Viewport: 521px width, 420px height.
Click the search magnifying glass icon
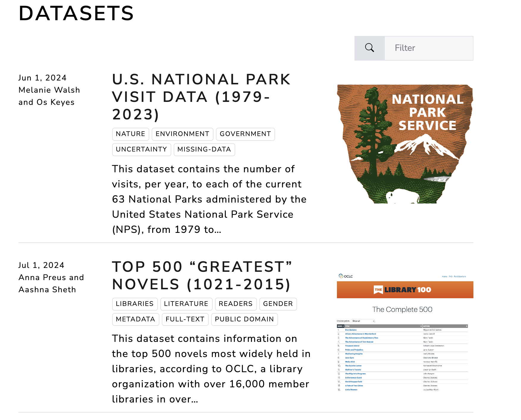click(x=369, y=48)
